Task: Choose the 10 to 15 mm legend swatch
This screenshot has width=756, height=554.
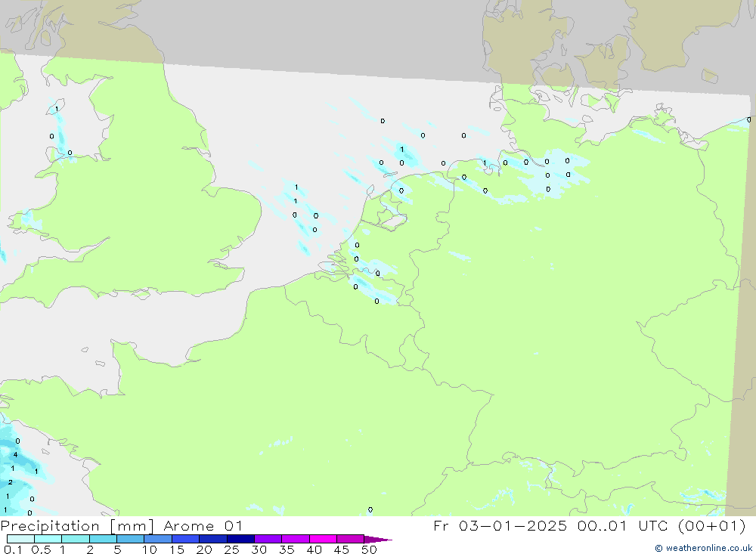Action: point(158,539)
